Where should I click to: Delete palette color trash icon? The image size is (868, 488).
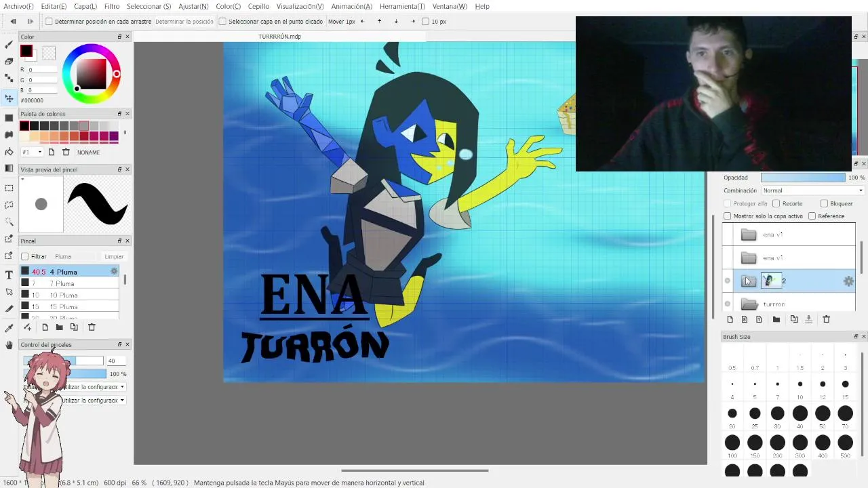(x=66, y=152)
